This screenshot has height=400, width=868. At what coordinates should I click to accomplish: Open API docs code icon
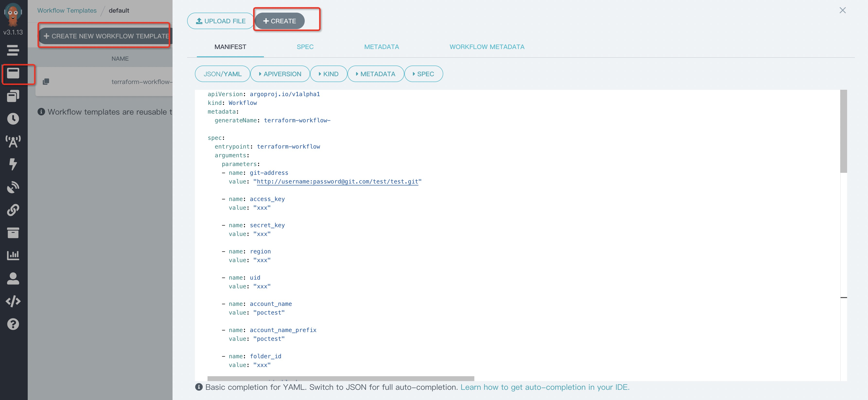[13, 301]
